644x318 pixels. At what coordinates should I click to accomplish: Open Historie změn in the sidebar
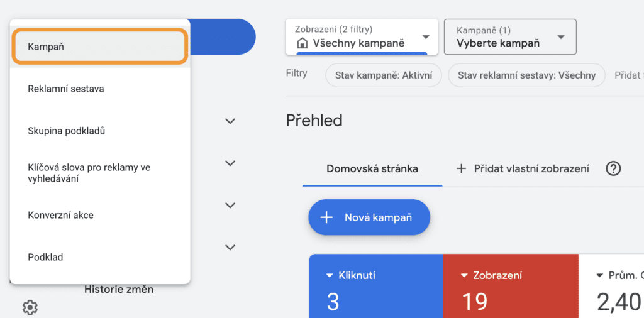(119, 290)
